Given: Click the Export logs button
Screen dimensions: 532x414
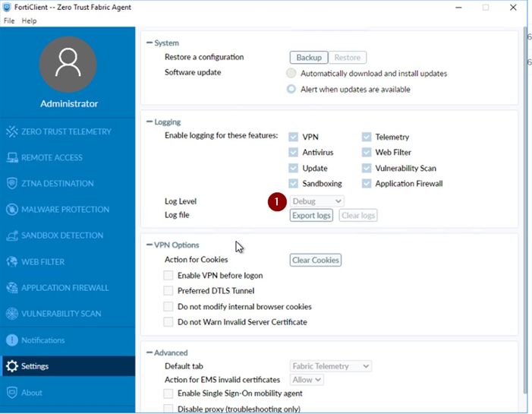Looking at the screenshot, I should coord(311,215).
